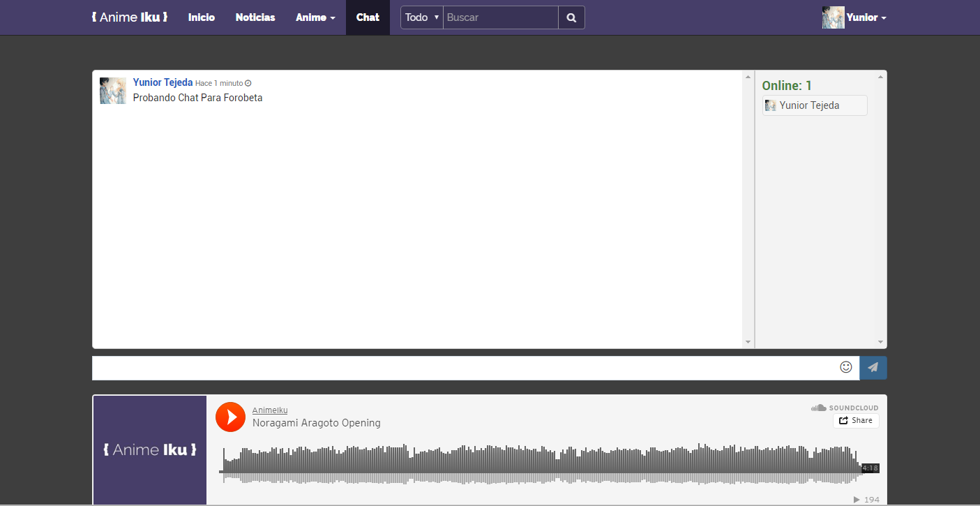Click online panel scrollbar up arrow

point(880,77)
